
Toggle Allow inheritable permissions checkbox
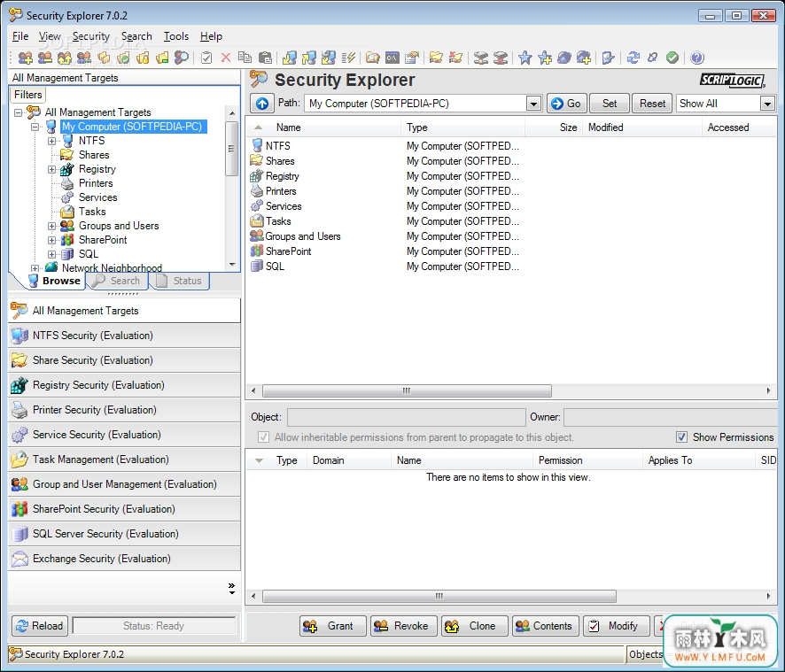[x=263, y=437]
